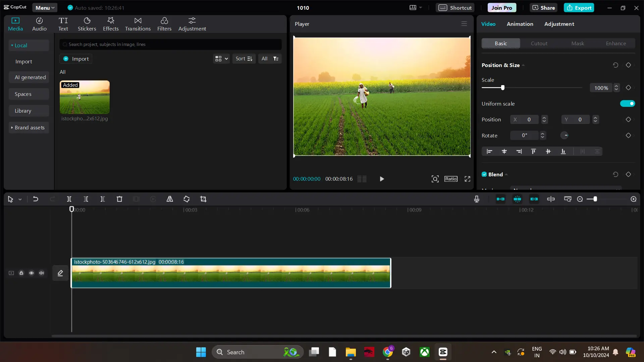Toggle Uniform scale switch
This screenshot has height=362, width=644.
(628, 104)
